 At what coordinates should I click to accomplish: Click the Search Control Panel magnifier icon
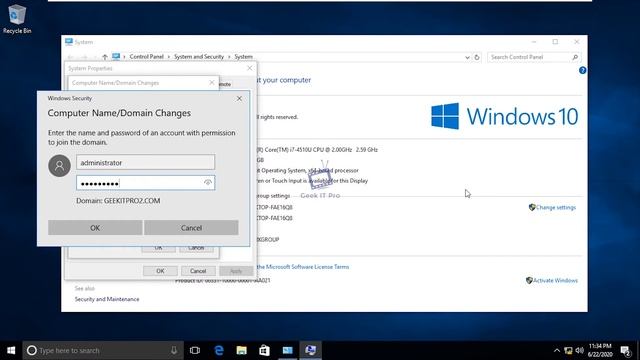click(575, 57)
